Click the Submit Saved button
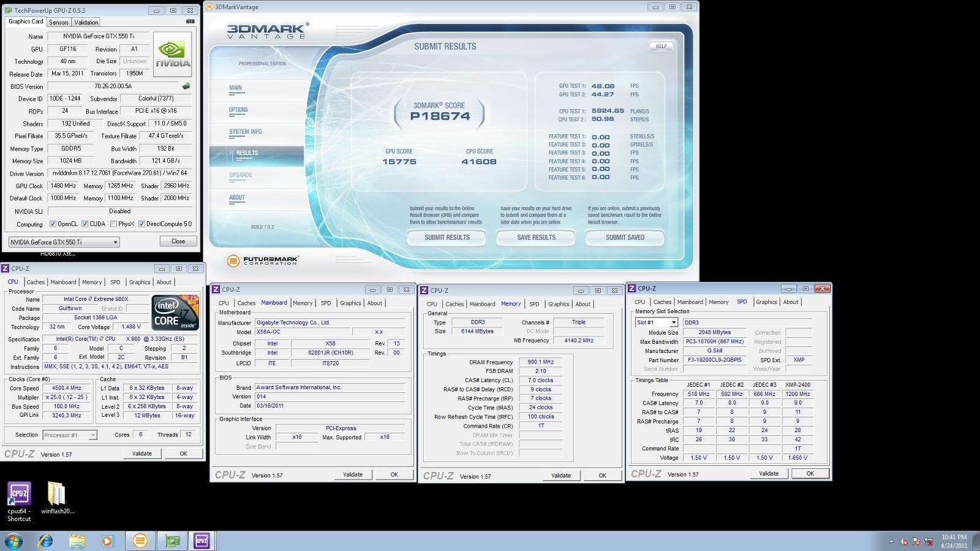The height and width of the screenshot is (551, 980). (x=625, y=238)
